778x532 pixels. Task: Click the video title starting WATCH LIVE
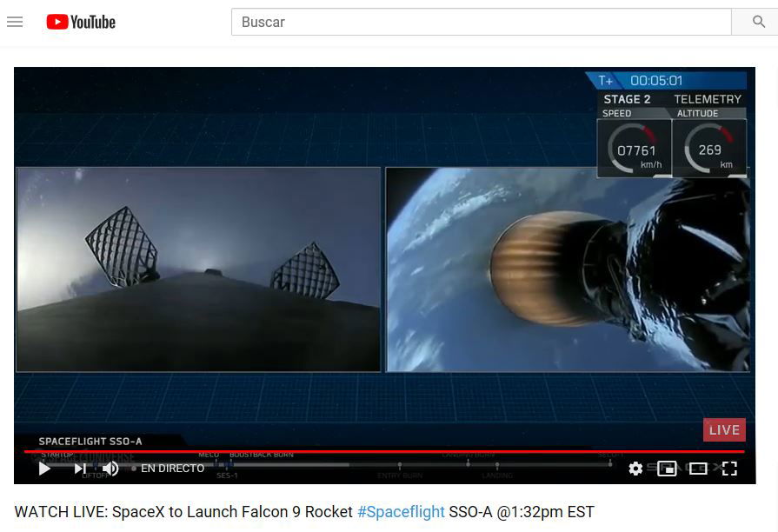(x=304, y=512)
